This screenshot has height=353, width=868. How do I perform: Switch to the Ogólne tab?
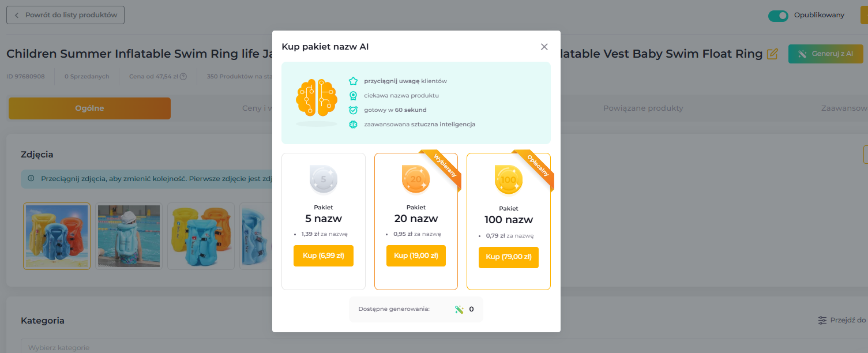[89, 108]
